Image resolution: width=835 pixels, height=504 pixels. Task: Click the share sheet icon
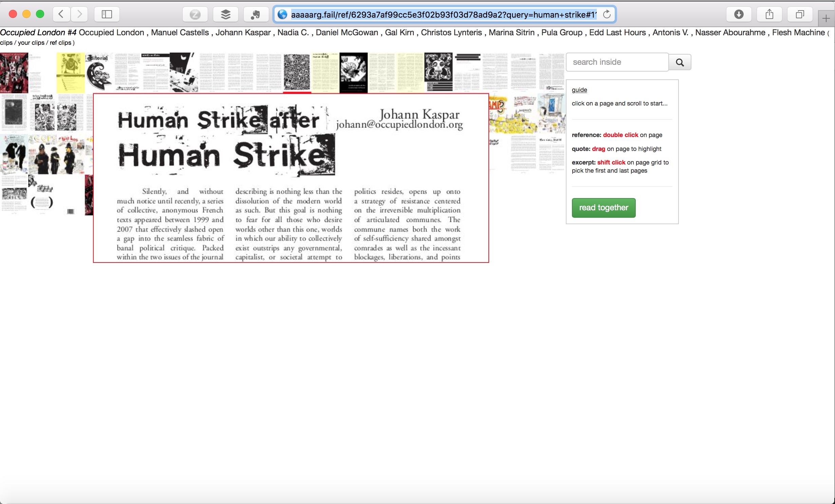pyautogui.click(x=769, y=14)
